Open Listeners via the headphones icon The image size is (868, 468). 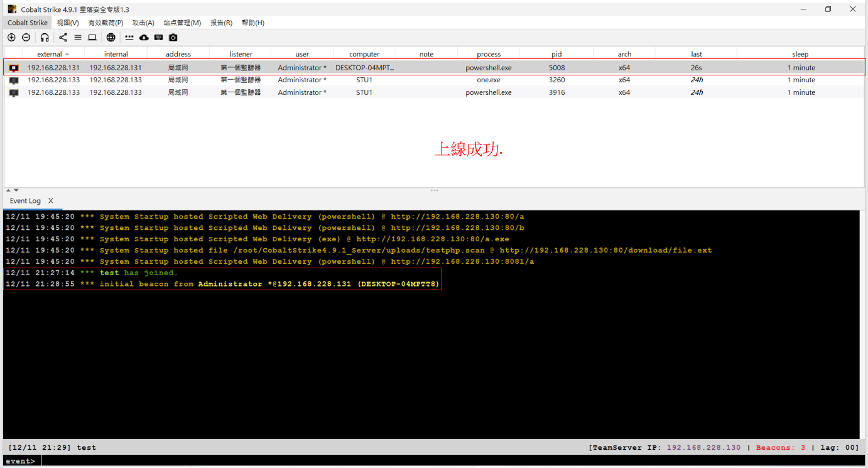pos(45,38)
